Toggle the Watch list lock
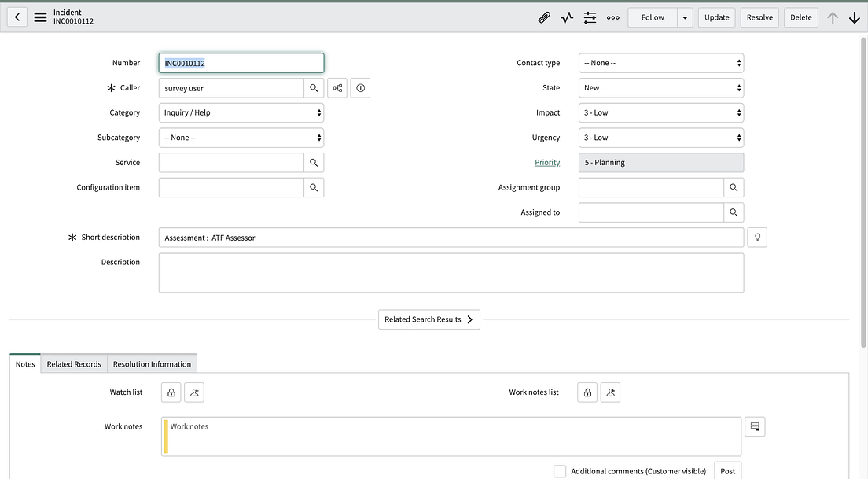Image resolution: width=868 pixels, height=479 pixels. coord(171,392)
